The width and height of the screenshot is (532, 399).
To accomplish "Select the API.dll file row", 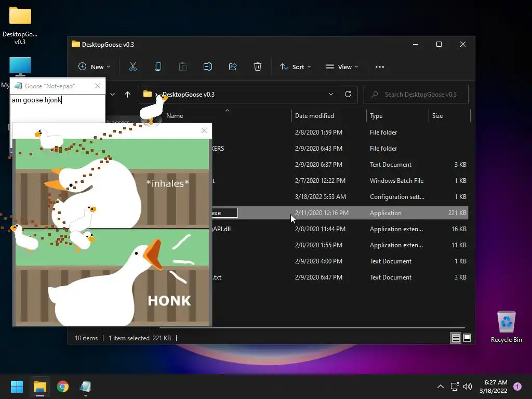I will 339,229.
